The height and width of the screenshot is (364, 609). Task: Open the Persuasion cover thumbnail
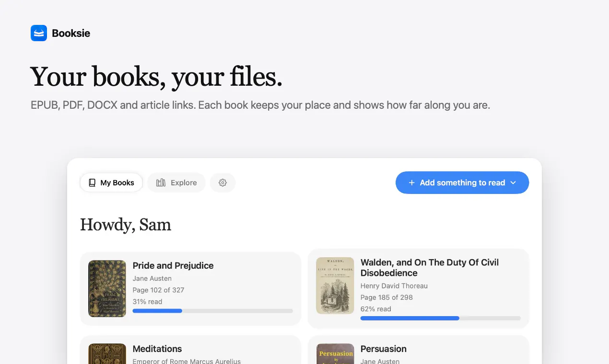(335, 354)
